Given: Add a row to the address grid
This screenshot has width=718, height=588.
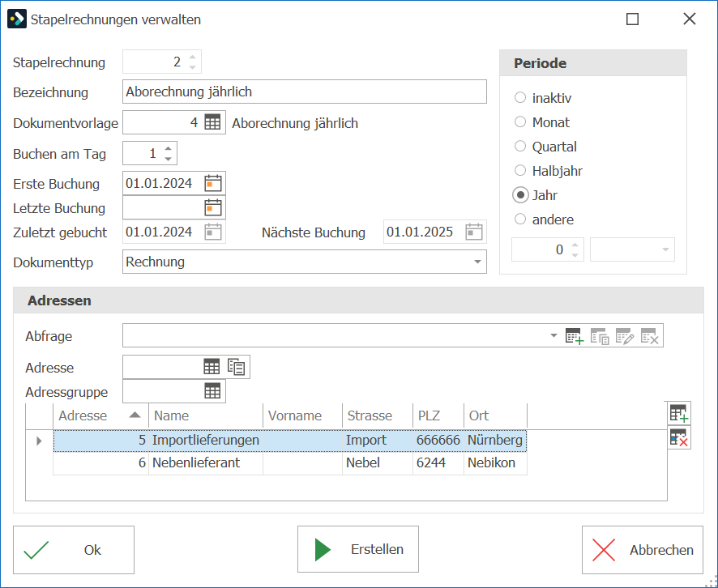Looking at the screenshot, I should tap(678, 414).
